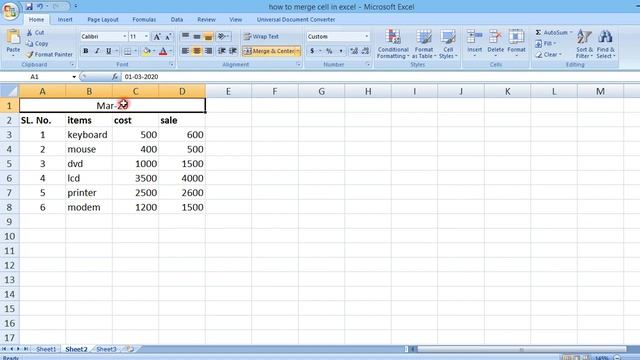Set top vertical alignment
Image resolution: width=640 pixels, height=360 pixels.
(x=185, y=37)
